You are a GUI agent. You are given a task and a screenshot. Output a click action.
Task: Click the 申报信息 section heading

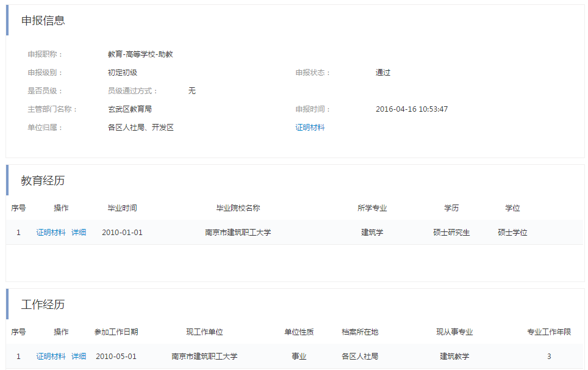pyautogui.click(x=43, y=21)
